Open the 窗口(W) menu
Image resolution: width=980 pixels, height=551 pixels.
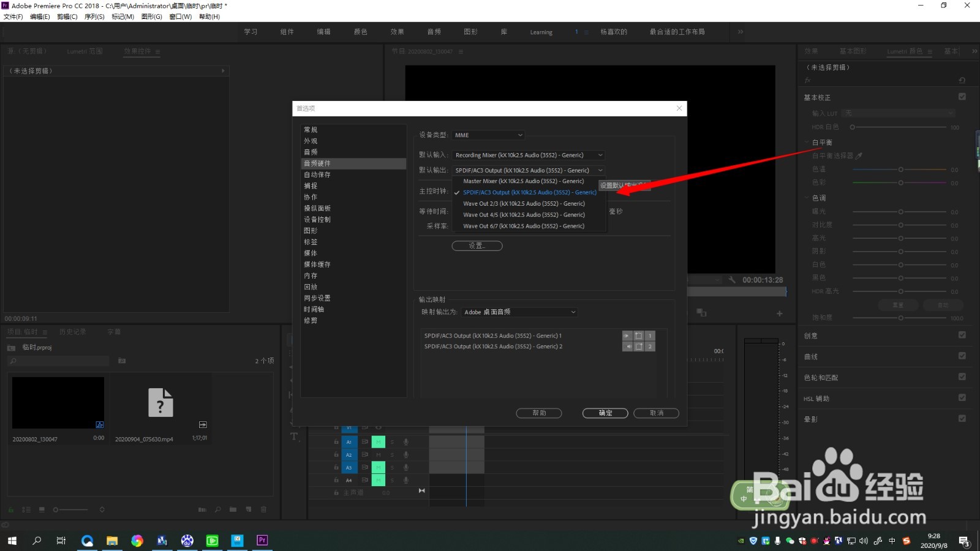(180, 17)
